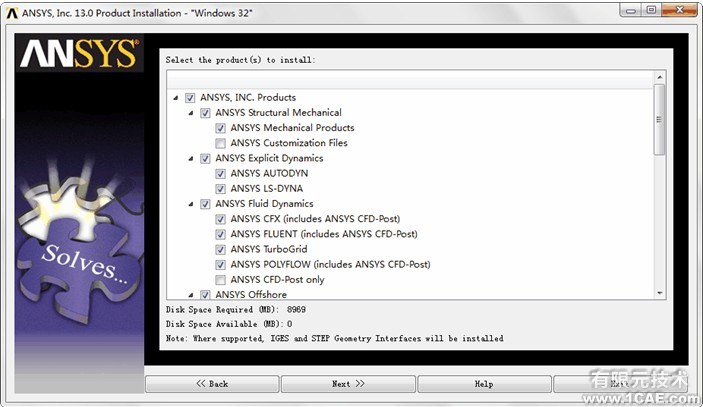703x407 pixels.
Task: Click the Disk Space Available (MB) text
Action: 229,324
